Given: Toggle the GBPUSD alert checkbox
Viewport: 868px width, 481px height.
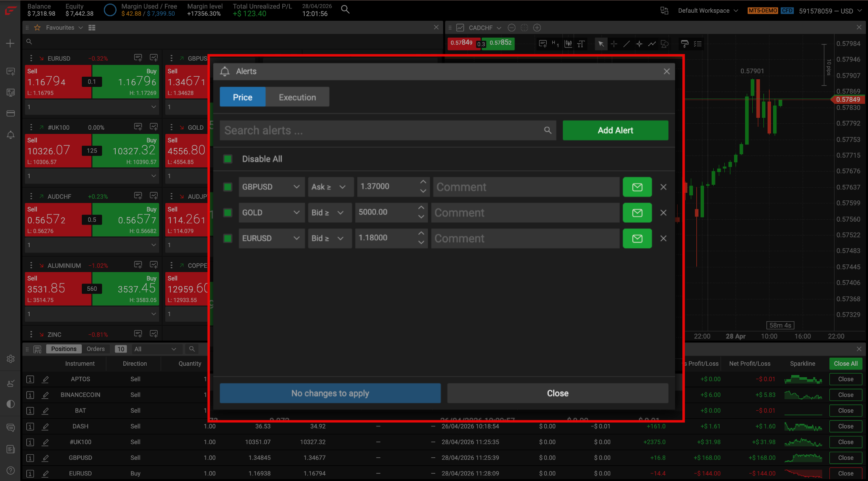Looking at the screenshot, I should [228, 187].
